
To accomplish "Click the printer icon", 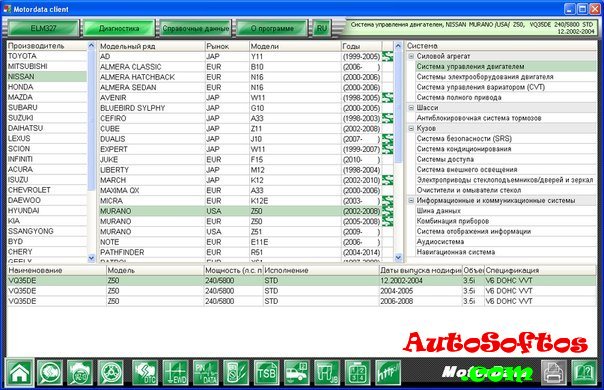I will pos(554,372).
